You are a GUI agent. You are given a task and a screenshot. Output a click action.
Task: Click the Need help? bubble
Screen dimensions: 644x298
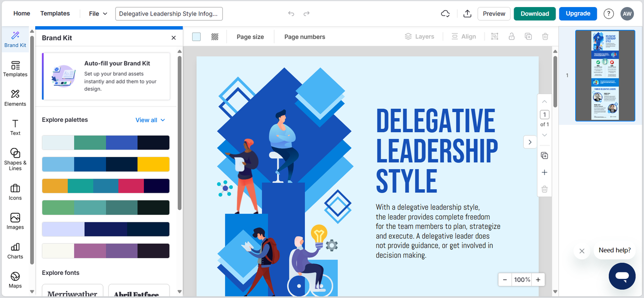coord(614,250)
